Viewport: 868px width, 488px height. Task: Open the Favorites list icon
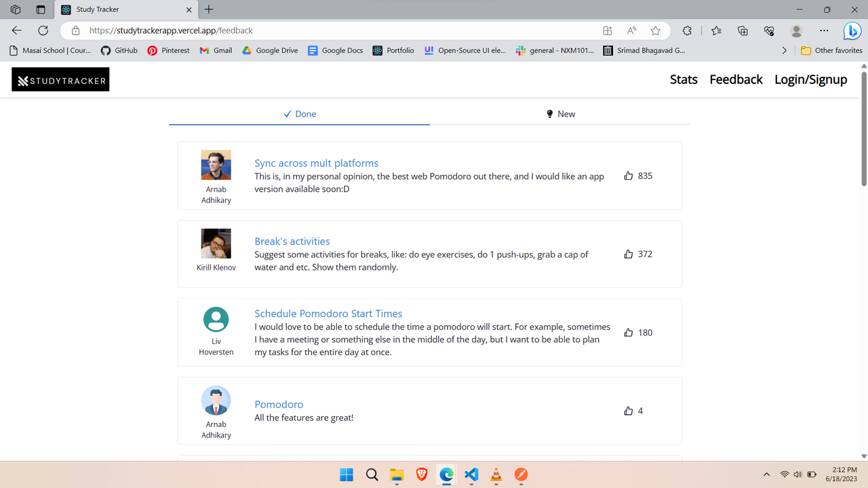tap(716, 30)
